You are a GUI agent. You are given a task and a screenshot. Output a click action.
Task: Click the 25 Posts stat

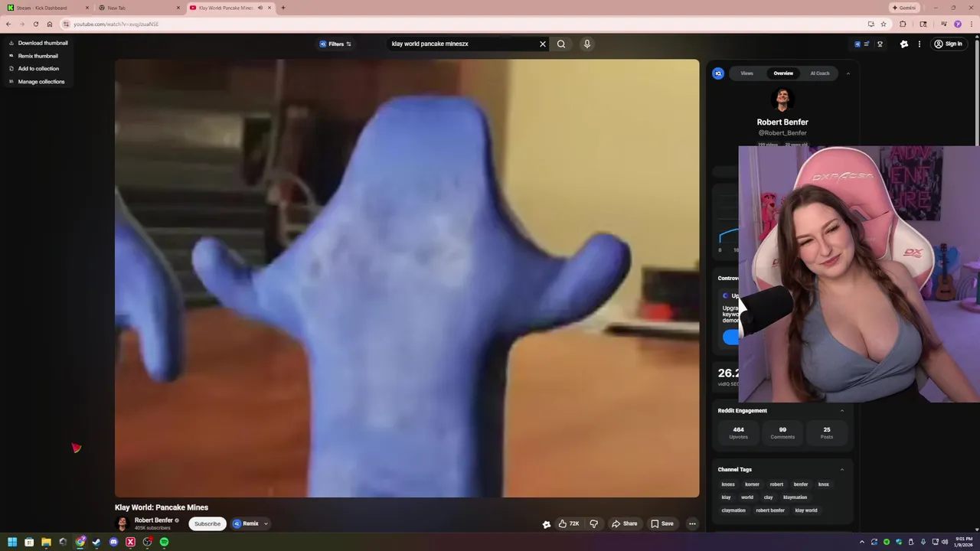pos(827,433)
